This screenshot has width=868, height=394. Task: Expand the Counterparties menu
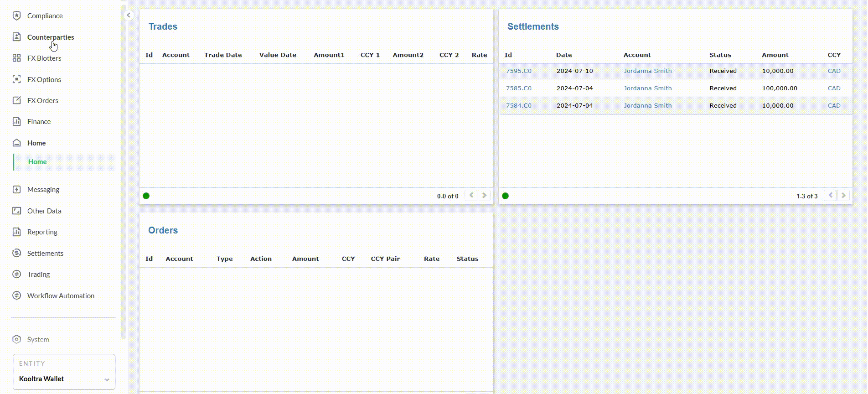tap(50, 37)
